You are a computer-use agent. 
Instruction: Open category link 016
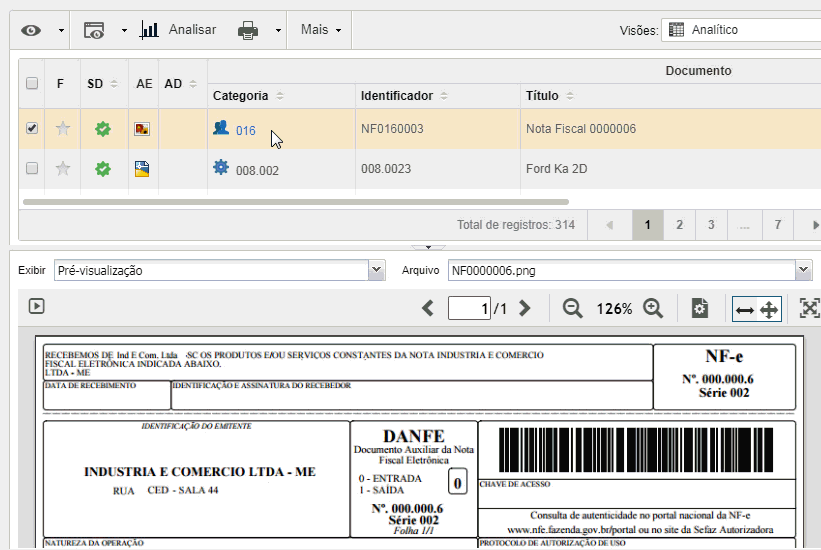tap(246, 130)
